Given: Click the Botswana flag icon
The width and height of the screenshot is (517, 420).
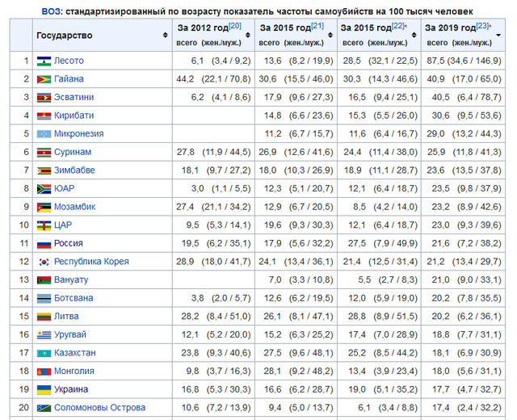Looking at the screenshot, I should [44, 298].
